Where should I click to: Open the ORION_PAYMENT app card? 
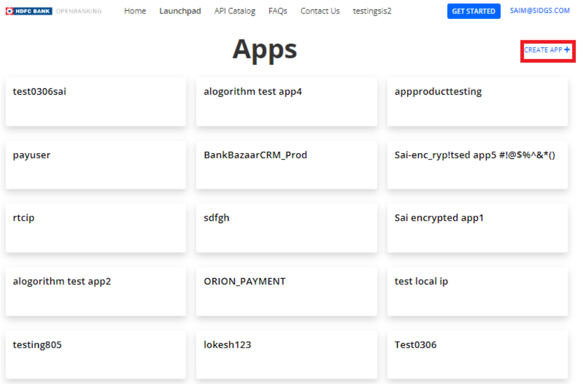286,291
